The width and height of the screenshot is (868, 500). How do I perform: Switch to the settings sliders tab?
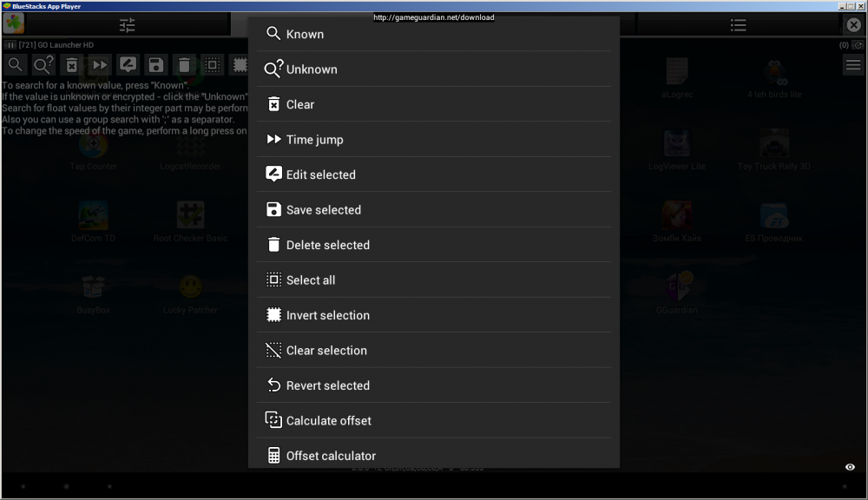128,25
